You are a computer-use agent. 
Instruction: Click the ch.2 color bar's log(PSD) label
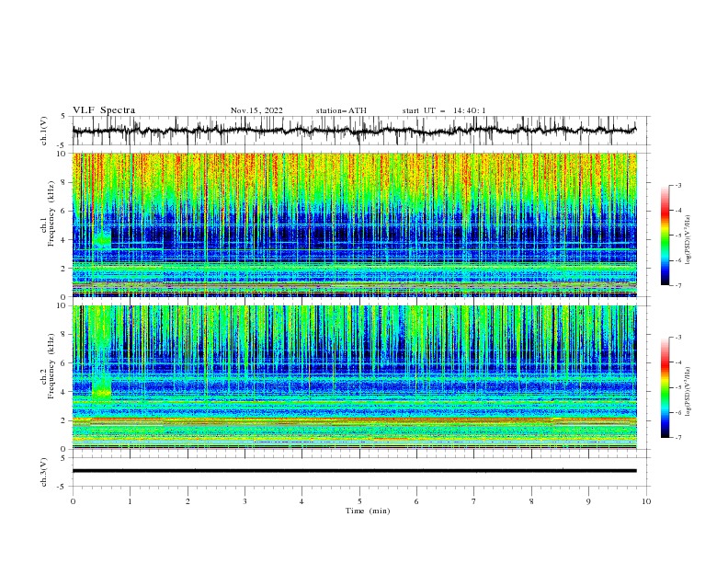point(688,391)
